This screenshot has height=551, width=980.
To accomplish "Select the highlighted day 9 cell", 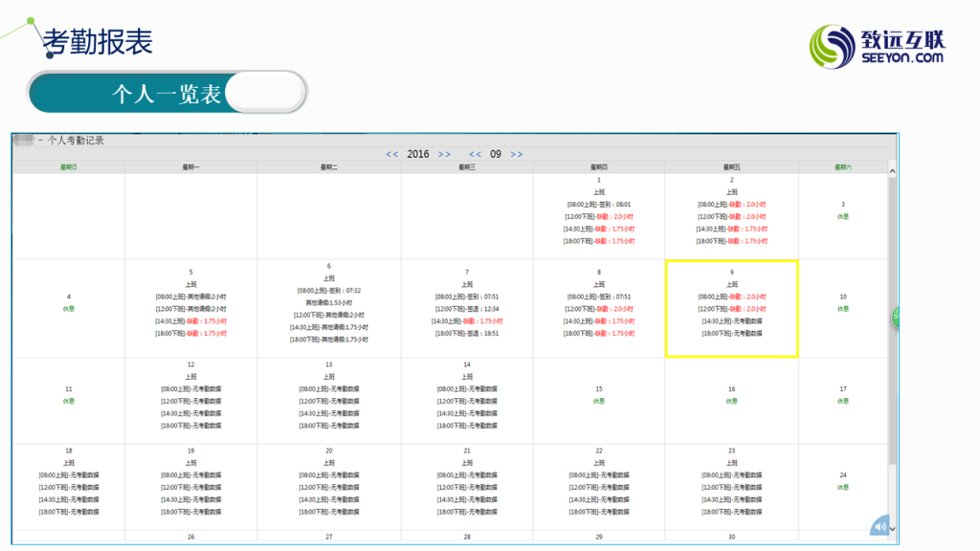I will tap(732, 308).
